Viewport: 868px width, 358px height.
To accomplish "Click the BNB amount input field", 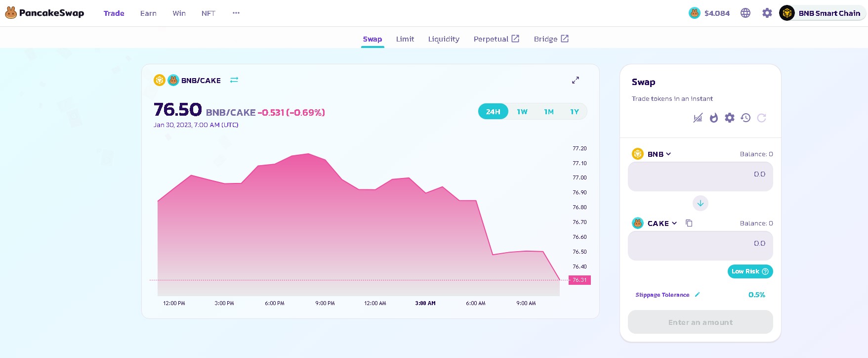I will pyautogui.click(x=700, y=177).
